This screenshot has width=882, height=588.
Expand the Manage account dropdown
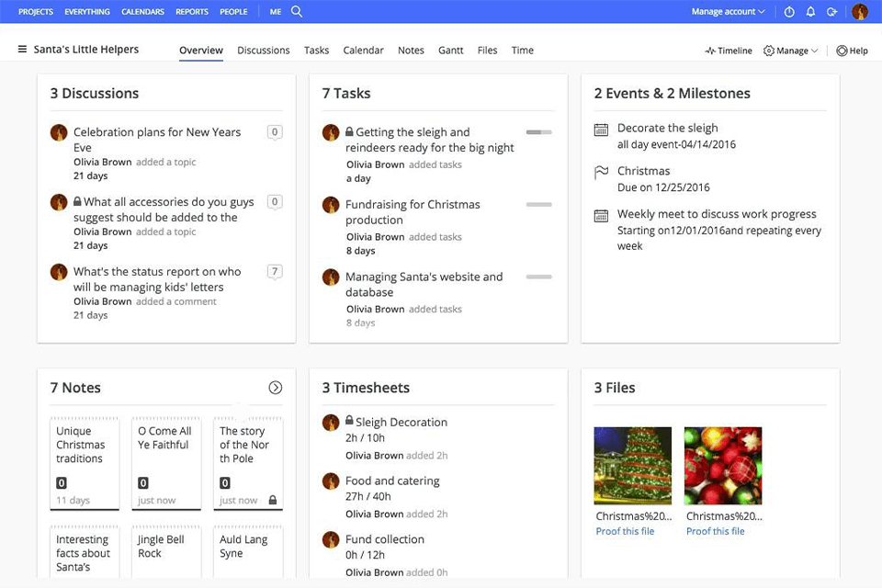click(728, 12)
